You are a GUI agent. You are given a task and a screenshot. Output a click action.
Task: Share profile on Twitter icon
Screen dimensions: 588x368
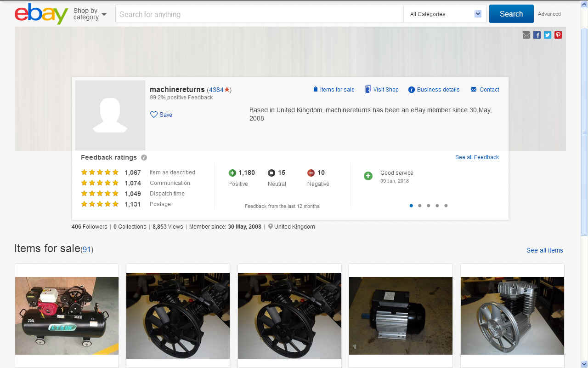[x=548, y=35]
